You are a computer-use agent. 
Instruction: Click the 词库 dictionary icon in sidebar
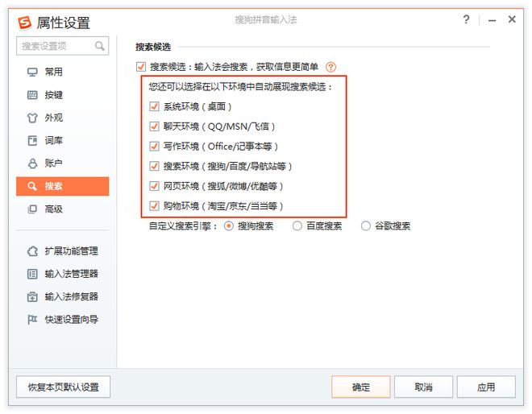tap(32, 141)
